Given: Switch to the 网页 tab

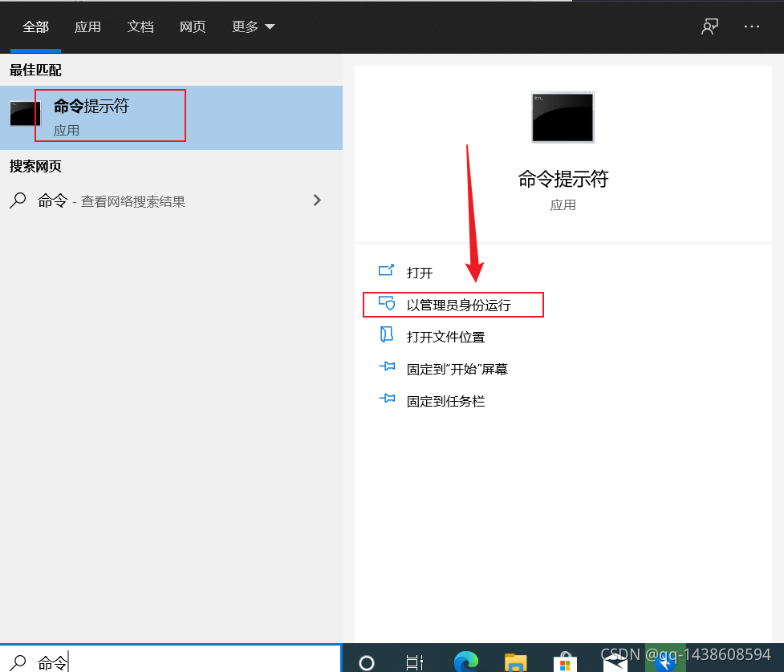Looking at the screenshot, I should (193, 27).
